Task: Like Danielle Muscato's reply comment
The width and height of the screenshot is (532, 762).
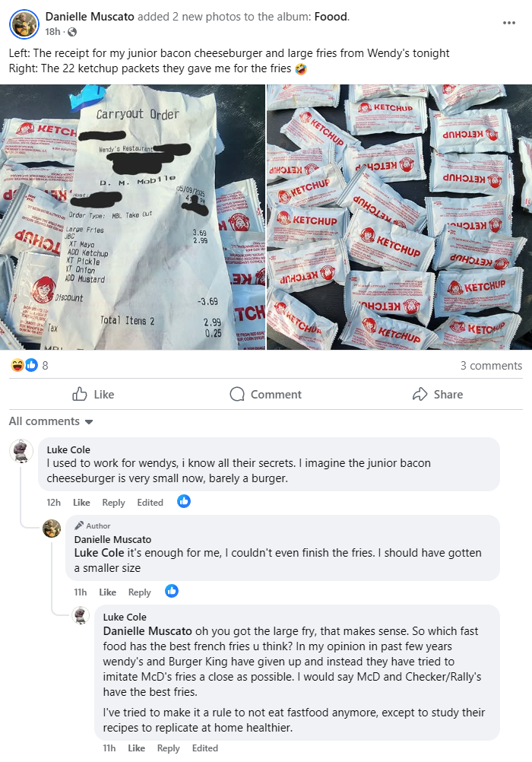Action: coord(107,592)
